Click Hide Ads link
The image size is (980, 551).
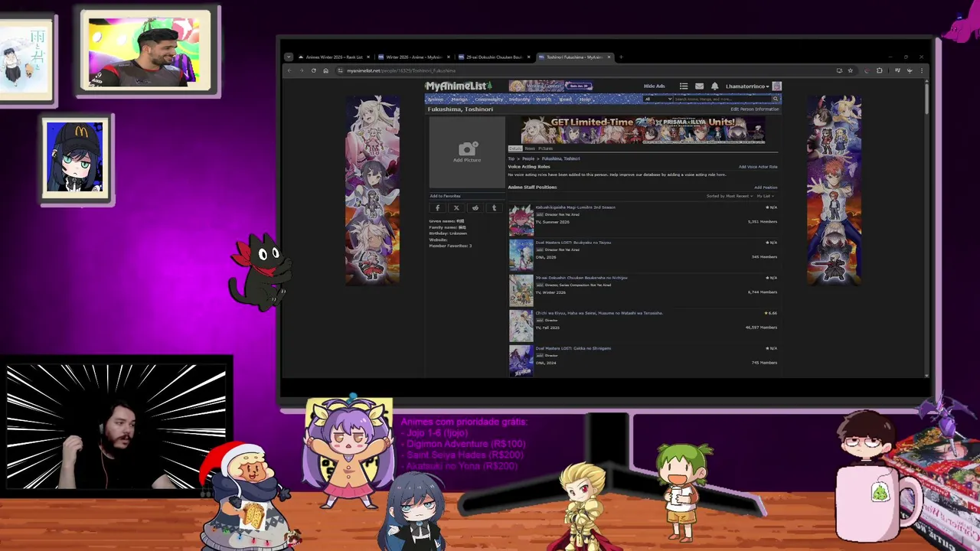(x=654, y=86)
